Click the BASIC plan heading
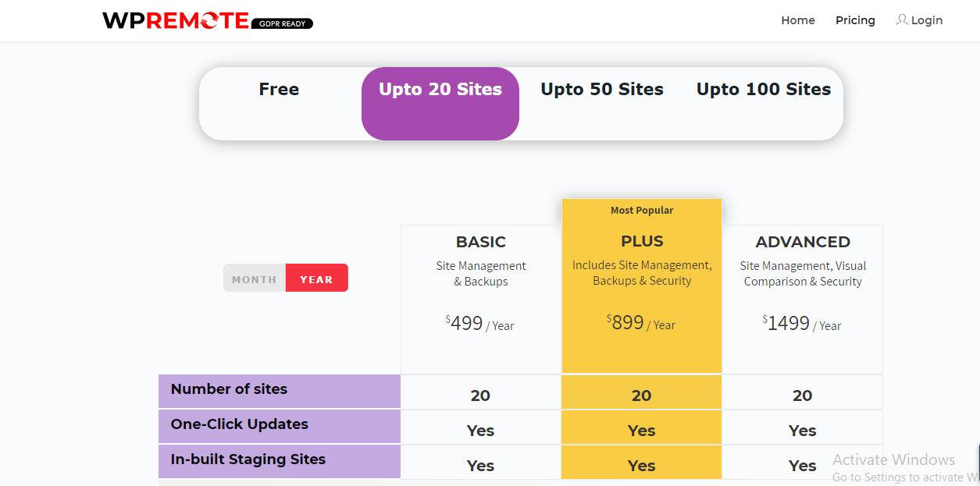Screen dimensions: 980x486 tap(481, 242)
